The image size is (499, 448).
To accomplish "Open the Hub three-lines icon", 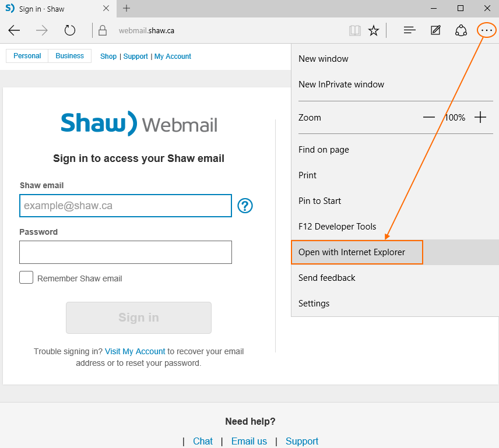I will pos(410,30).
